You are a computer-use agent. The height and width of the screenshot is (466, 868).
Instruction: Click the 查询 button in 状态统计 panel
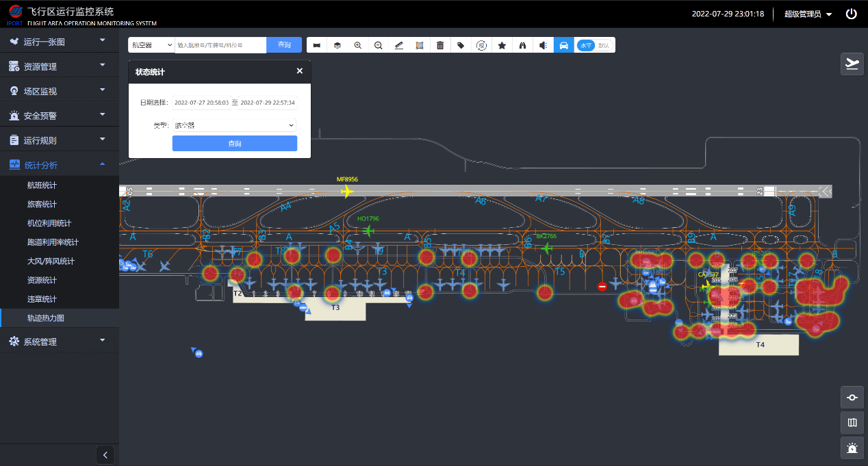(235, 144)
